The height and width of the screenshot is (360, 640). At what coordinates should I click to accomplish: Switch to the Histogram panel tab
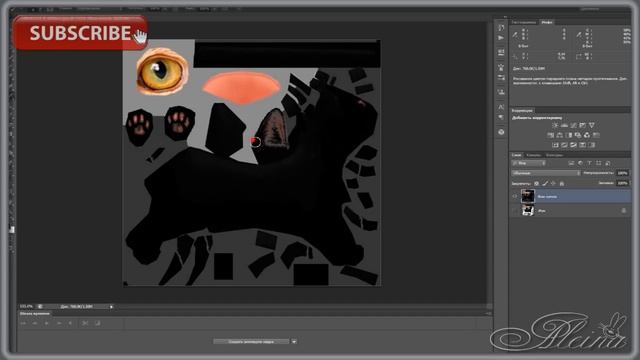[x=524, y=22]
